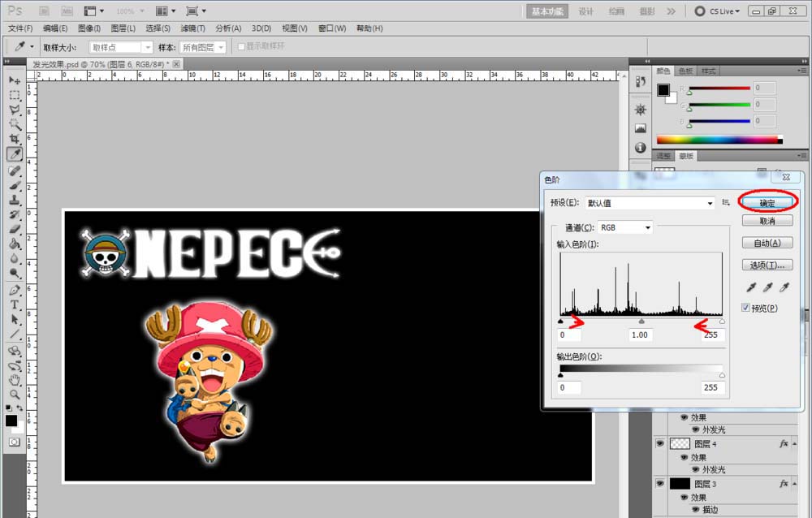Open the 预设 preset dropdown
Image resolution: width=812 pixels, height=518 pixels.
pyautogui.click(x=650, y=203)
